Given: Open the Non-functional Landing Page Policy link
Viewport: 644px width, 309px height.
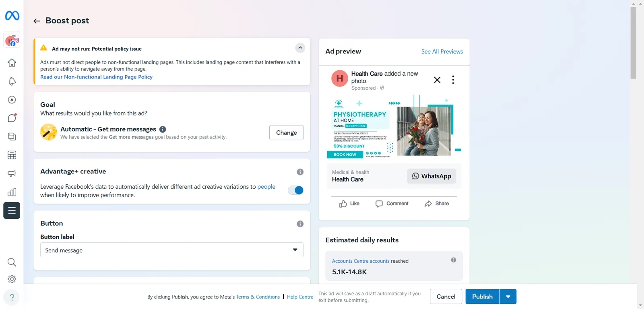Looking at the screenshot, I should (96, 77).
